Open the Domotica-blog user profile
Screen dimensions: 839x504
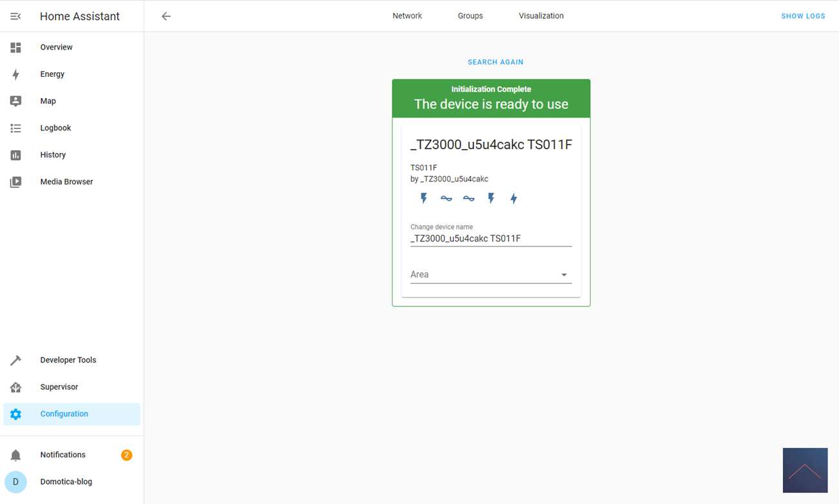tap(66, 481)
